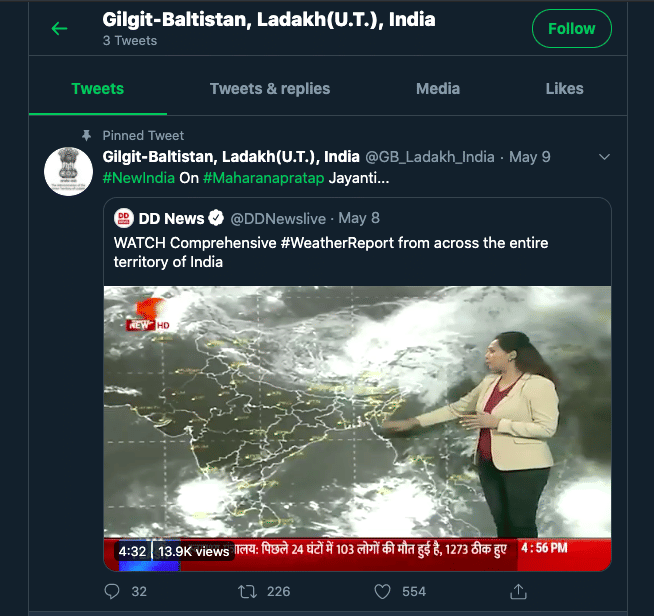The height and width of the screenshot is (616, 654).
Task: Retweet the pinned tweet
Action: click(248, 592)
